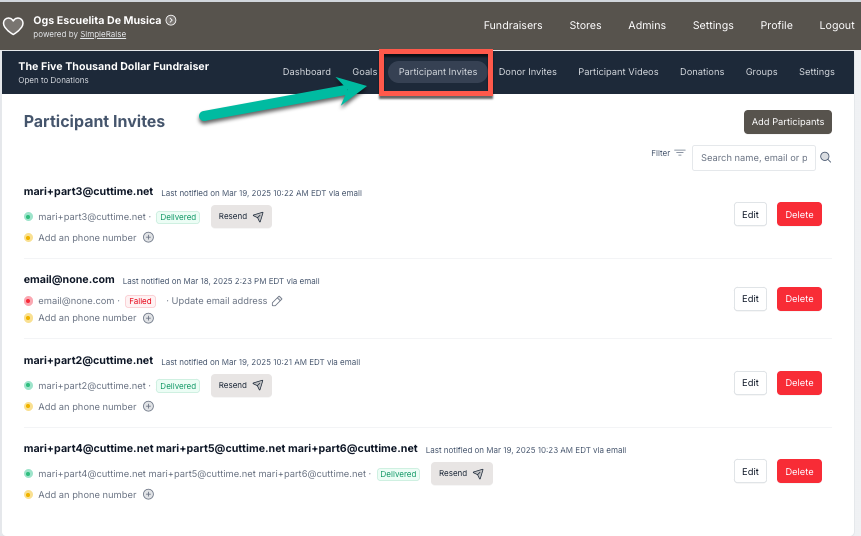Delete the mari+part4@cuttime.net entry
Screen dimensions: 861x536
799,472
